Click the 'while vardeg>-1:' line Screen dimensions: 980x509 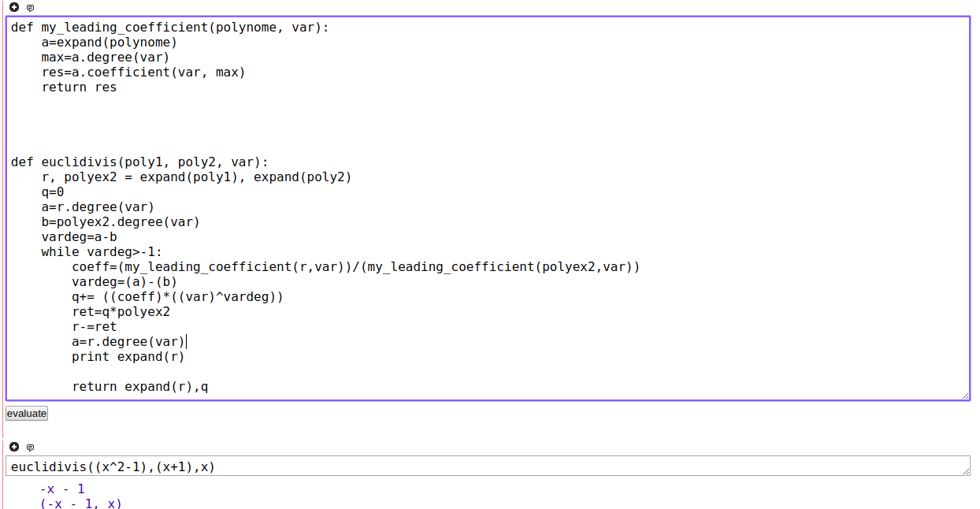[102, 252]
